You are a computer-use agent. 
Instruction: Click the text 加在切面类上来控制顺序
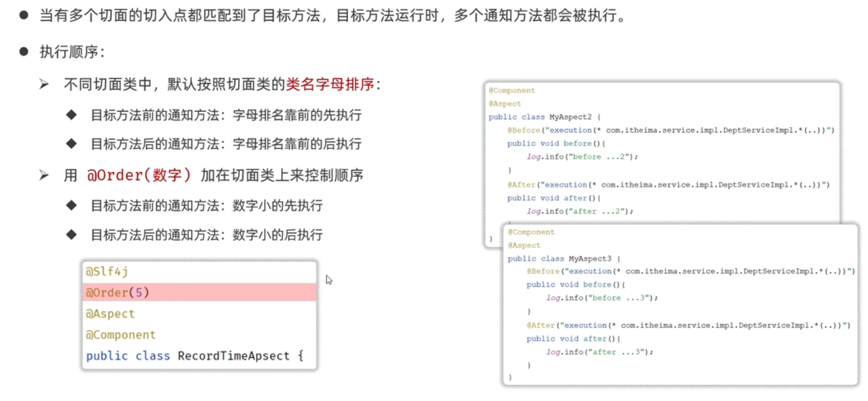pos(282,175)
